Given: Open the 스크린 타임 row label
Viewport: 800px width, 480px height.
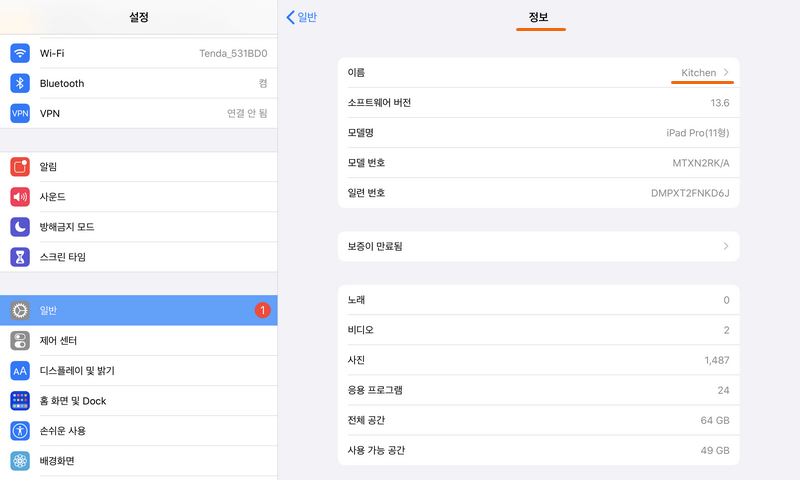Looking at the screenshot, I should pyautogui.click(x=63, y=257).
